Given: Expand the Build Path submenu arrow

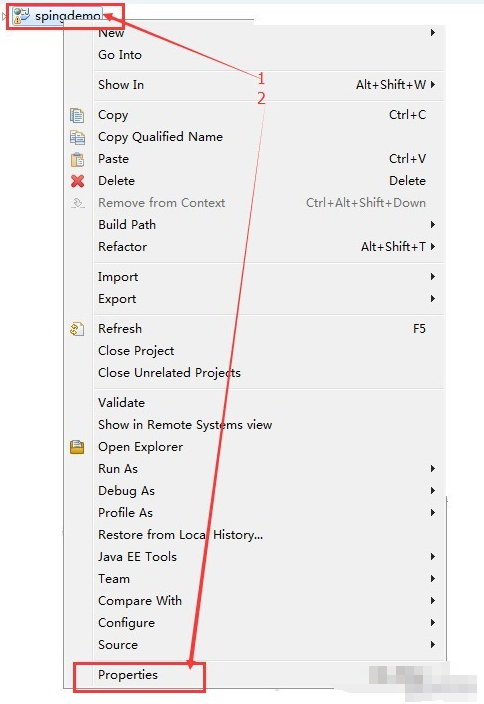Looking at the screenshot, I should tap(433, 224).
